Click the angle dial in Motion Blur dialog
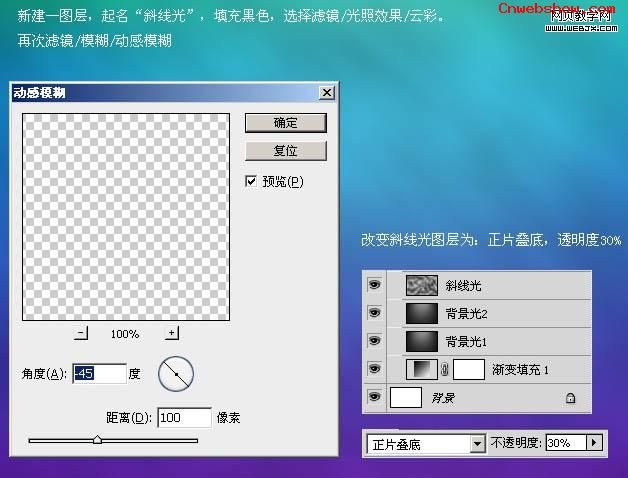The image size is (628, 478). [176, 374]
